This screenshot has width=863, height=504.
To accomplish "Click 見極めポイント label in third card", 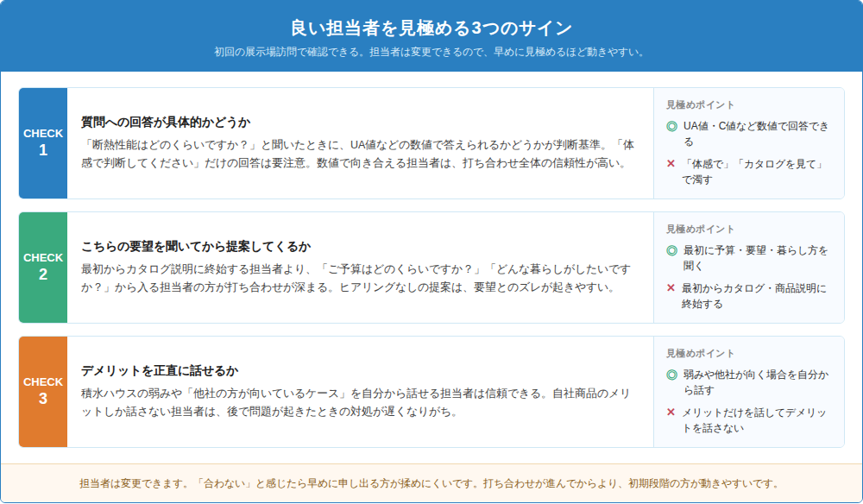I will [701, 353].
